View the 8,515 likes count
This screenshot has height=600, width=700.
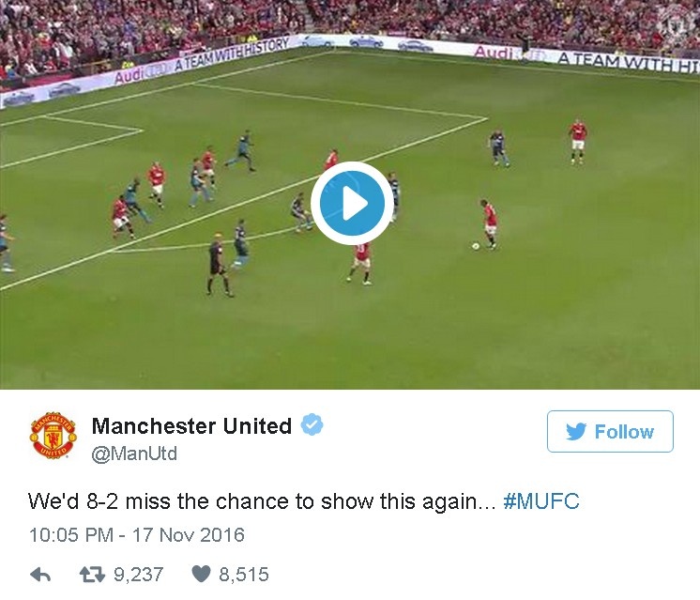pyautogui.click(x=244, y=575)
